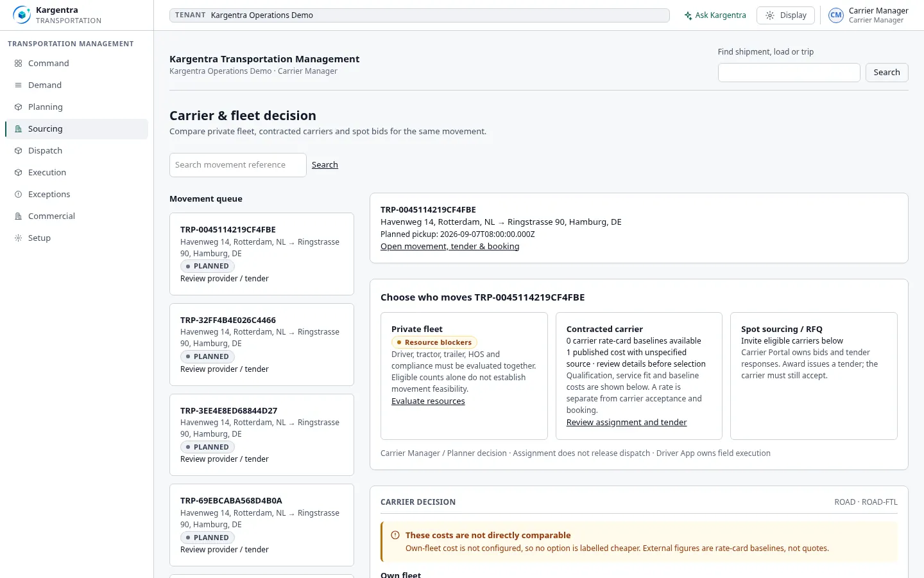Click the Planning sidebar icon
924x578 pixels.
click(x=18, y=107)
